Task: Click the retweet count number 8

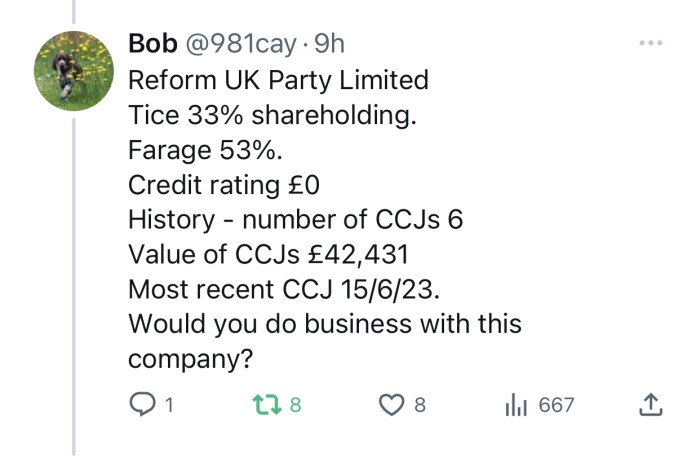Action: pos(296,405)
